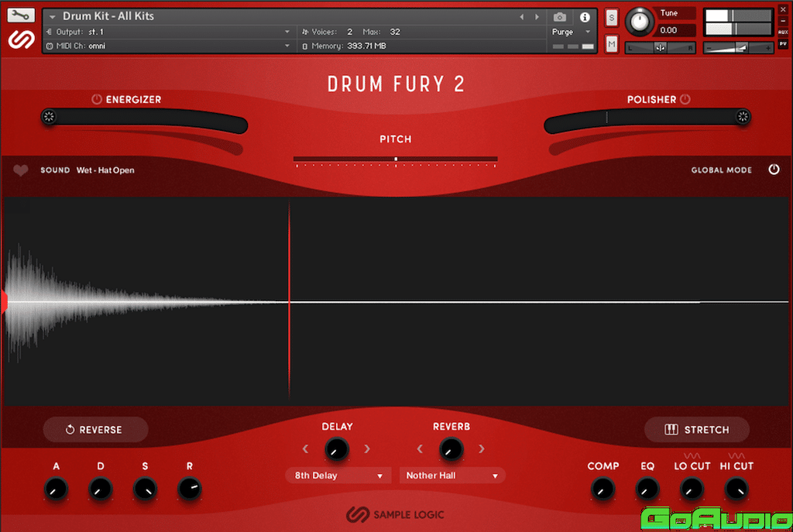This screenshot has width=793, height=532.
Task: Click the Decay (D) knob
Action: pos(100,489)
